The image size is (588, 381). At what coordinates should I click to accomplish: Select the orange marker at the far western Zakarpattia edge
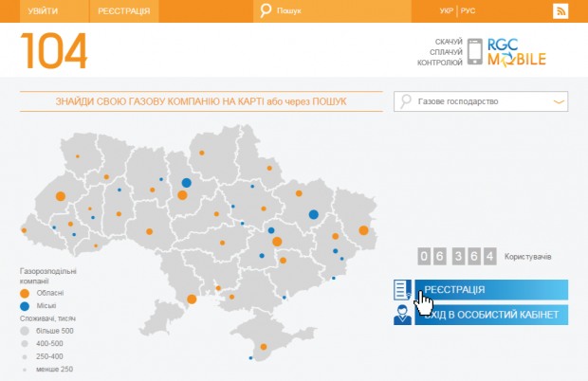24,230
